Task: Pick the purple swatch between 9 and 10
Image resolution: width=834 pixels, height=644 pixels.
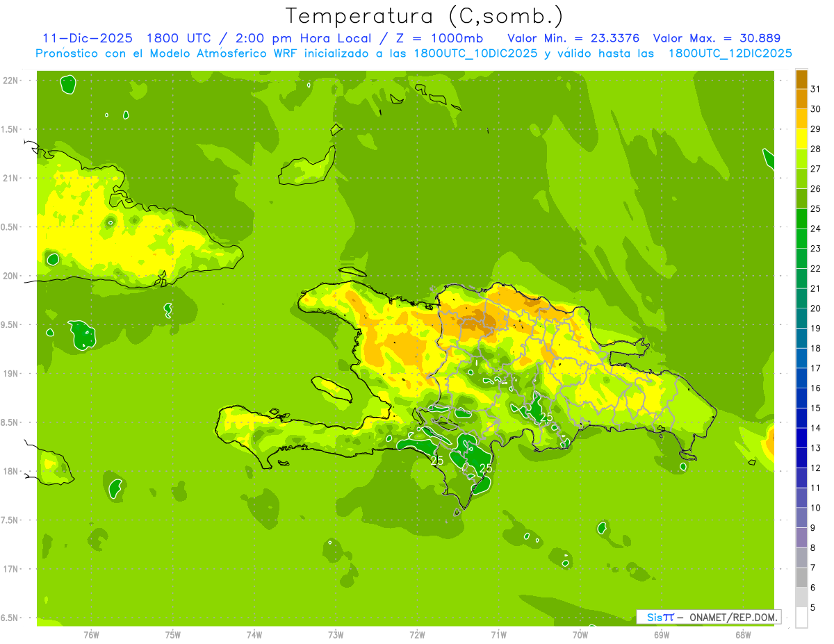Action: [x=801, y=518]
